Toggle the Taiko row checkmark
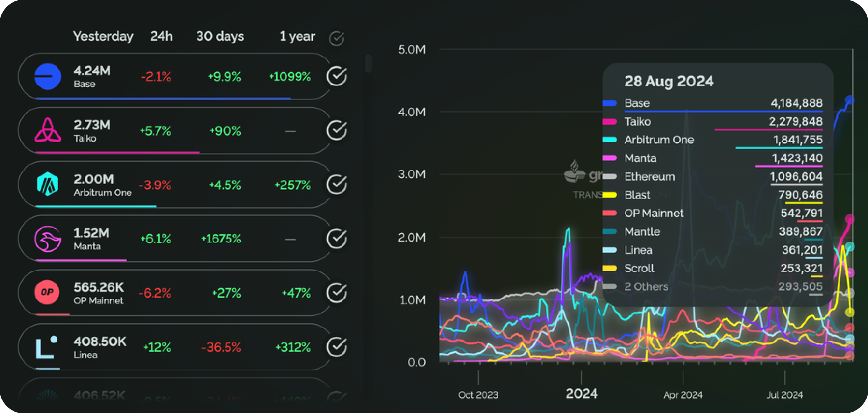 click(337, 130)
